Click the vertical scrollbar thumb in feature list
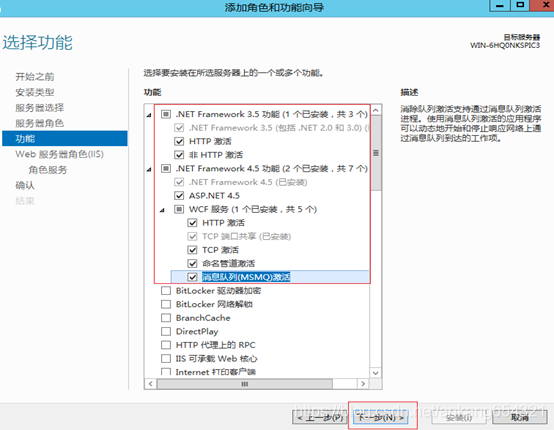The height and width of the screenshot is (430, 554). (x=376, y=153)
